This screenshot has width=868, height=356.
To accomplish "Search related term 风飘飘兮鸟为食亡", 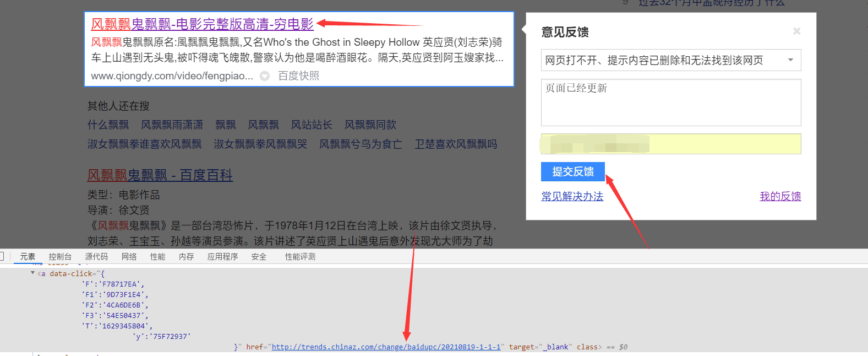I will click(x=361, y=144).
